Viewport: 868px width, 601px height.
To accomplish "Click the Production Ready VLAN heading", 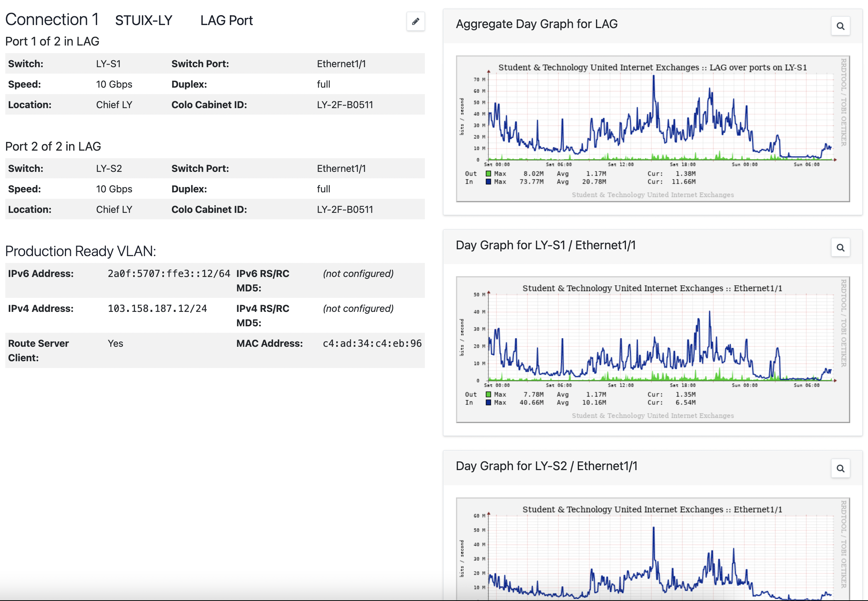I will tap(81, 251).
